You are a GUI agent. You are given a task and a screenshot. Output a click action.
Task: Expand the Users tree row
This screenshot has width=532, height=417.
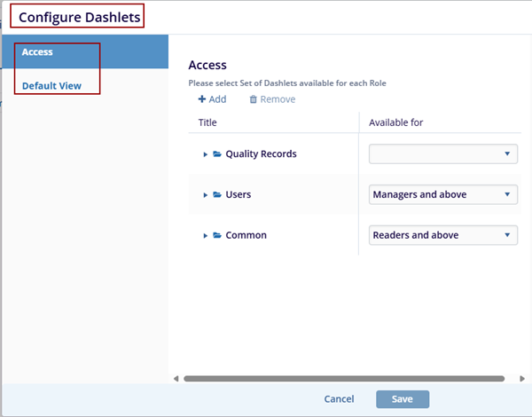point(206,195)
